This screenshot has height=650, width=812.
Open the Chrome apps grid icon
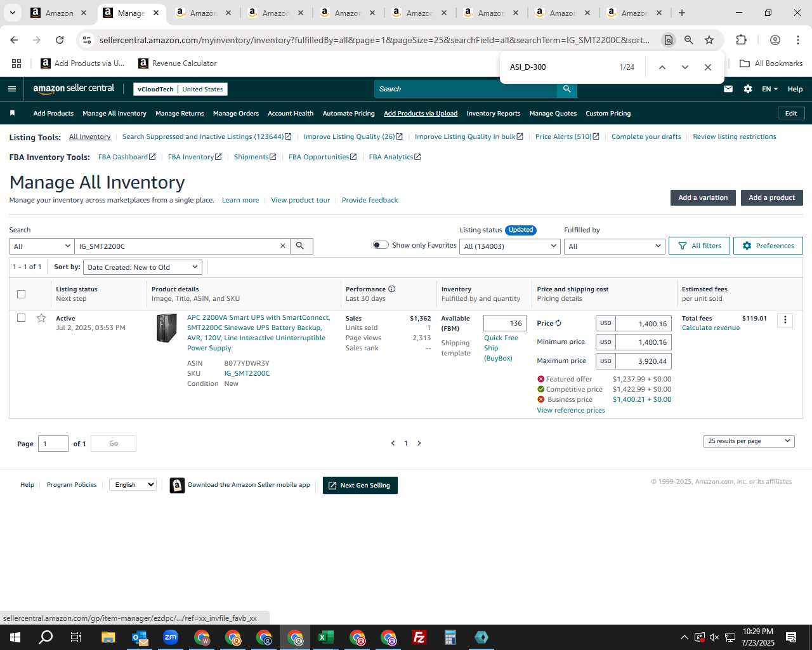[16, 63]
